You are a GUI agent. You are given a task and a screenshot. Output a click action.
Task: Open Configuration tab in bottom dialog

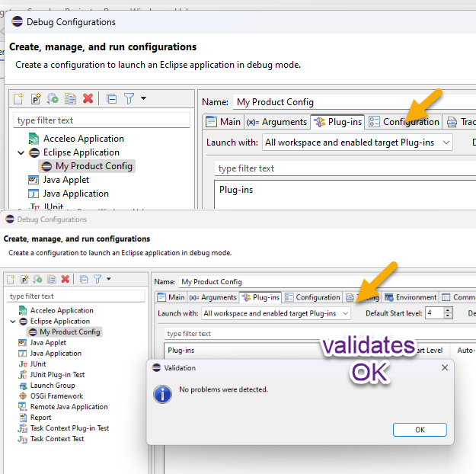point(313,297)
